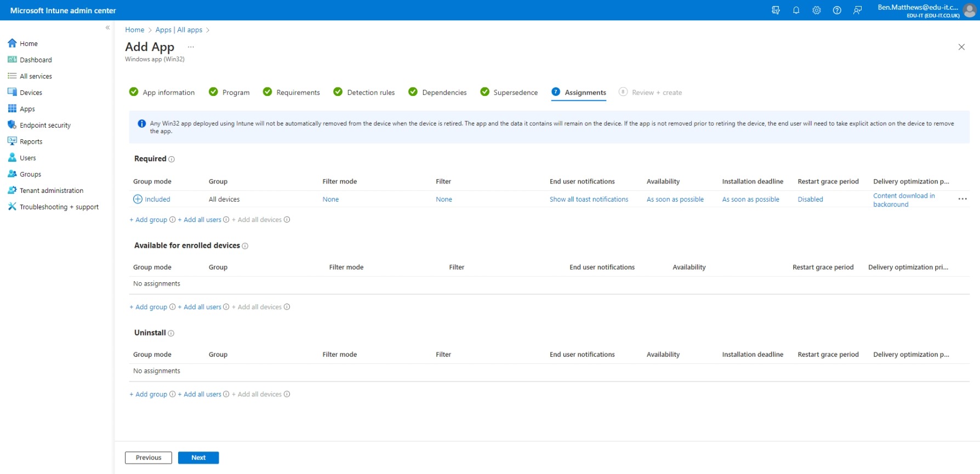Image resolution: width=980 pixels, height=474 pixels.
Task: Open the help question mark icon
Action: tap(837, 10)
